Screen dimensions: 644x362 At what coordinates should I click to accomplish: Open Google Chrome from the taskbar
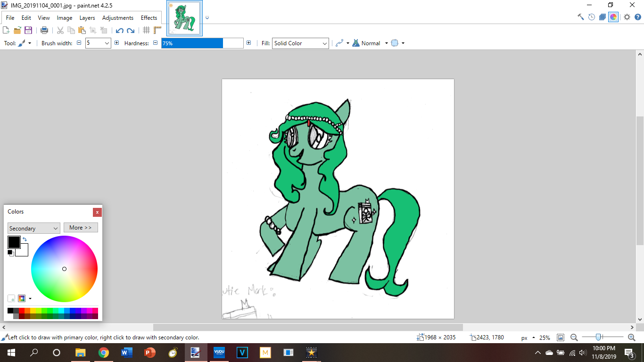click(103, 353)
